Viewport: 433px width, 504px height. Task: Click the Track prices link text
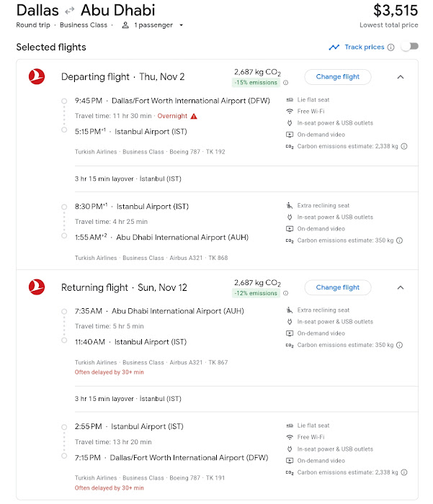point(364,47)
